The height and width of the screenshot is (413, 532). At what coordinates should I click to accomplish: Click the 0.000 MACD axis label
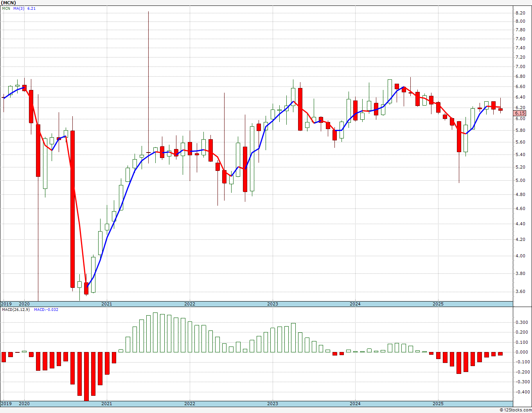[x=521, y=352]
